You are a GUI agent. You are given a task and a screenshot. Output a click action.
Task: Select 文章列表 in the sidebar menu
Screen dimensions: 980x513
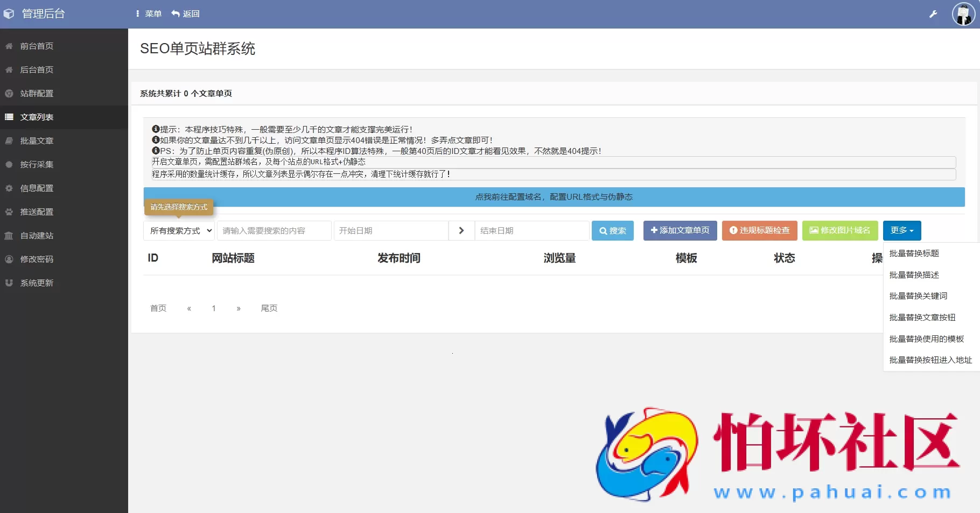point(36,117)
